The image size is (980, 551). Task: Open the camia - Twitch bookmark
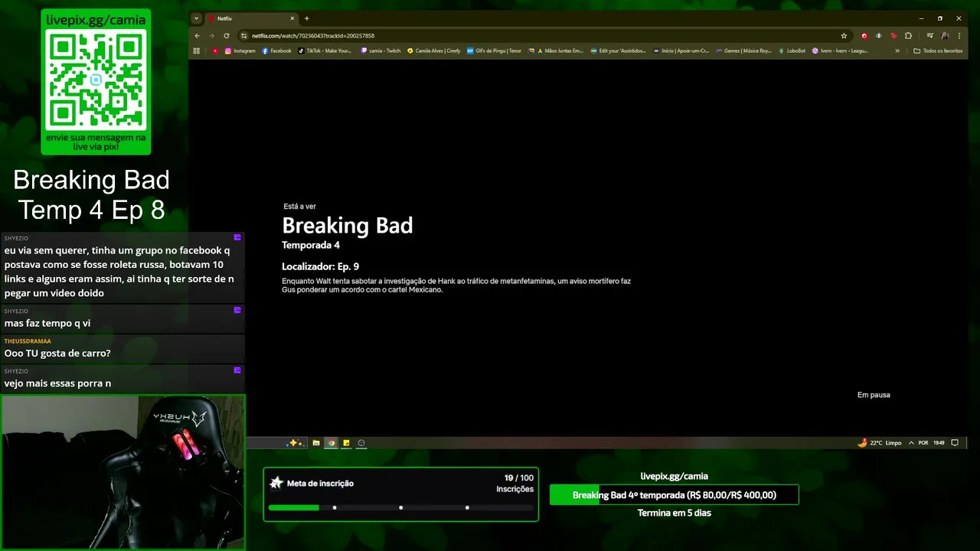[x=381, y=51]
